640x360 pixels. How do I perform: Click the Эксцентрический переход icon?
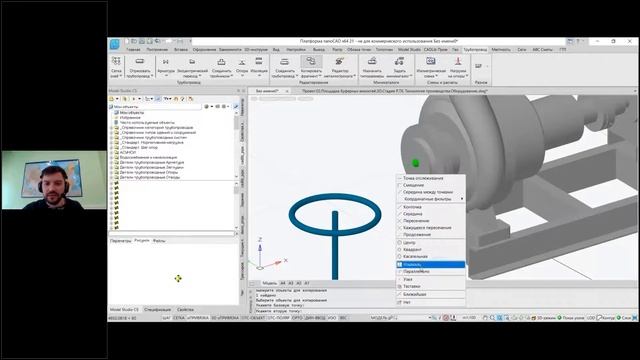pyautogui.click(x=192, y=62)
